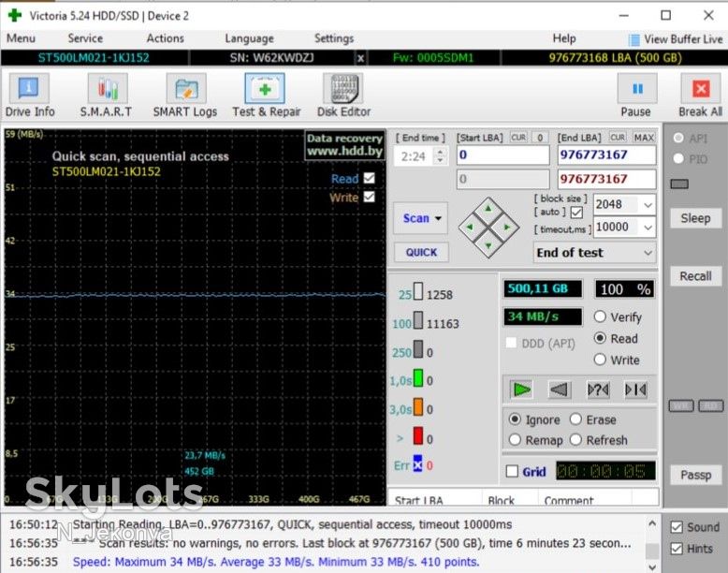Click the QUICK scan button
This screenshot has width=728, height=573.
click(421, 253)
